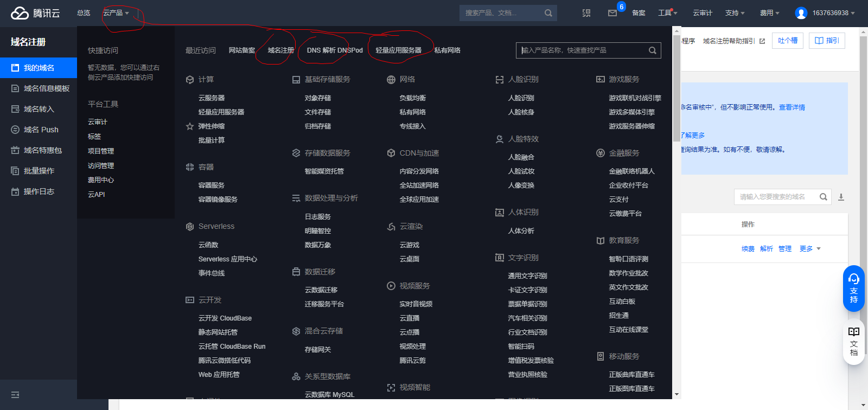Viewport: 868px width, 410px height.
Task: Open the account 1637636938 dropdown
Action: [833, 13]
